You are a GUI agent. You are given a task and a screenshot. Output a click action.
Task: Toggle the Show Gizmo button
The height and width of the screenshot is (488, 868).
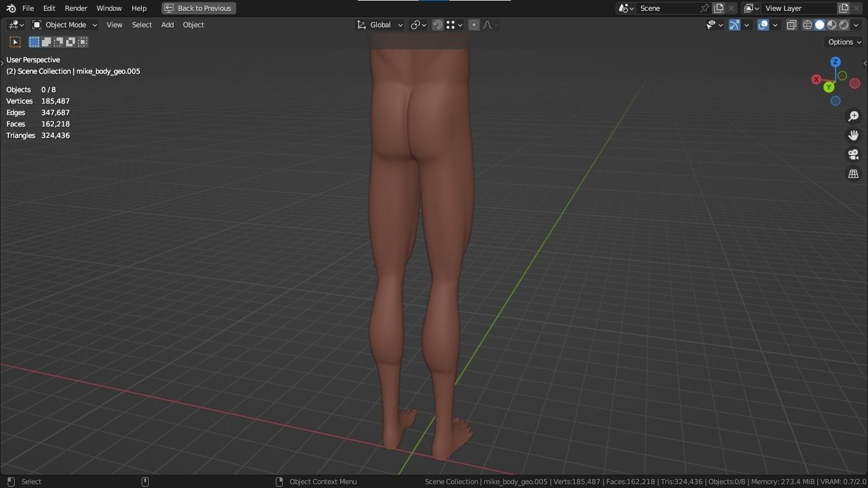tap(735, 25)
